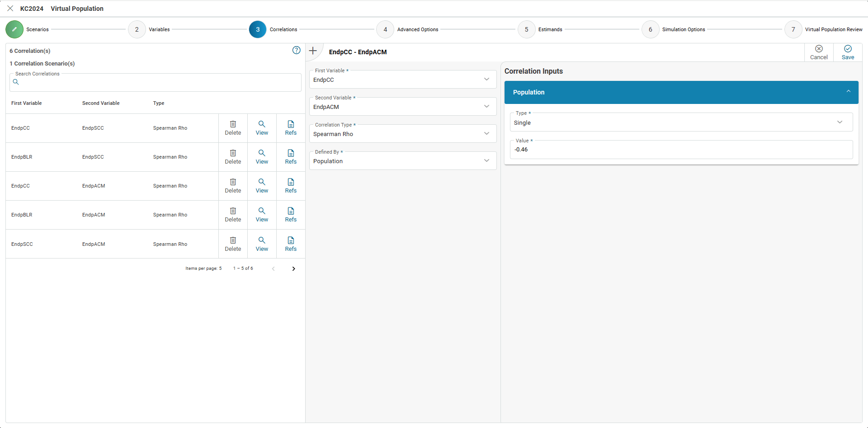
Task: Cancel editing the EndpCC - EndpACM correlation
Action: tap(819, 52)
